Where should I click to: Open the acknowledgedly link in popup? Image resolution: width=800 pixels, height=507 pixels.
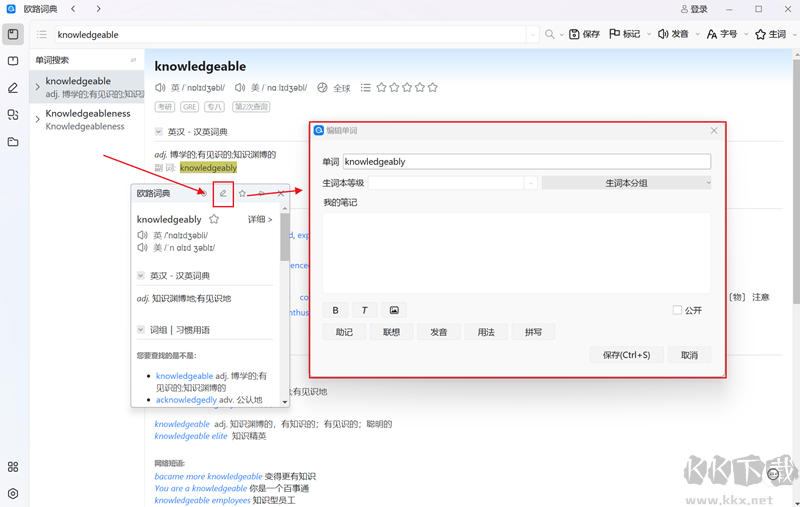coord(186,400)
